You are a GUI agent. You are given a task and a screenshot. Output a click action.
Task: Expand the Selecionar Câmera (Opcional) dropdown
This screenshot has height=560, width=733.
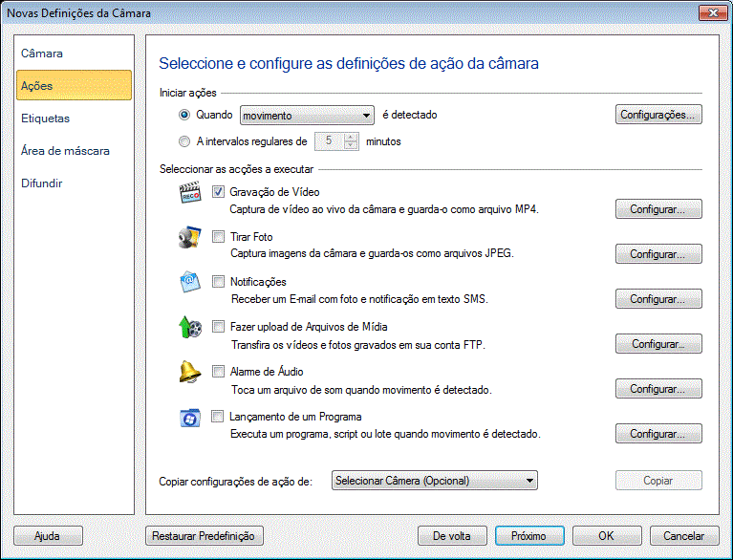pos(435,481)
